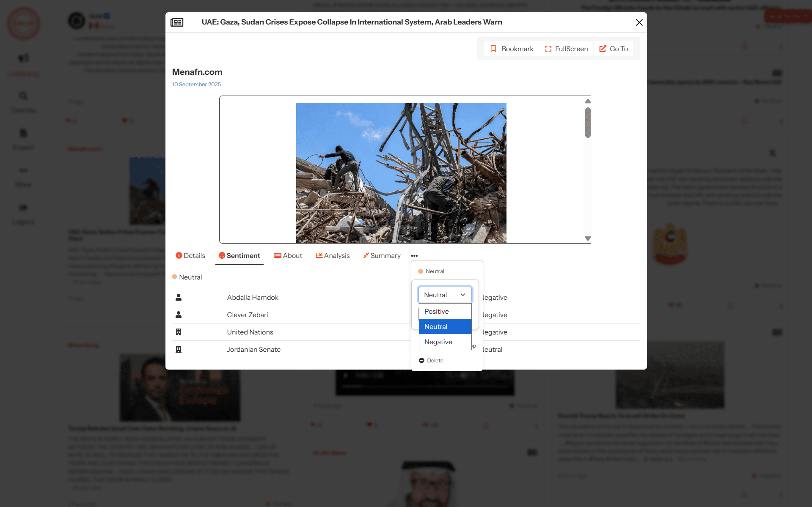The width and height of the screenshot is (812, 507).
Task: Choose Positive in the sentiment list
Action: (445, 311)
